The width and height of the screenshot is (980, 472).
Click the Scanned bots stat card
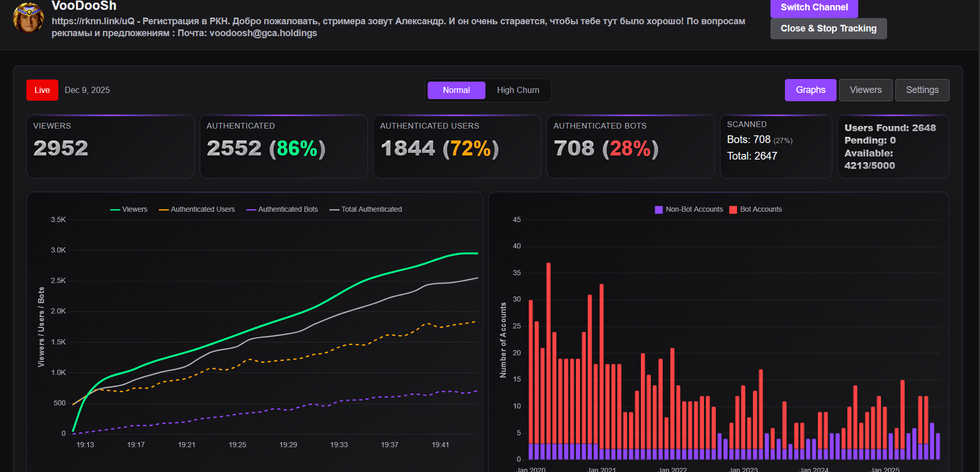776,147
